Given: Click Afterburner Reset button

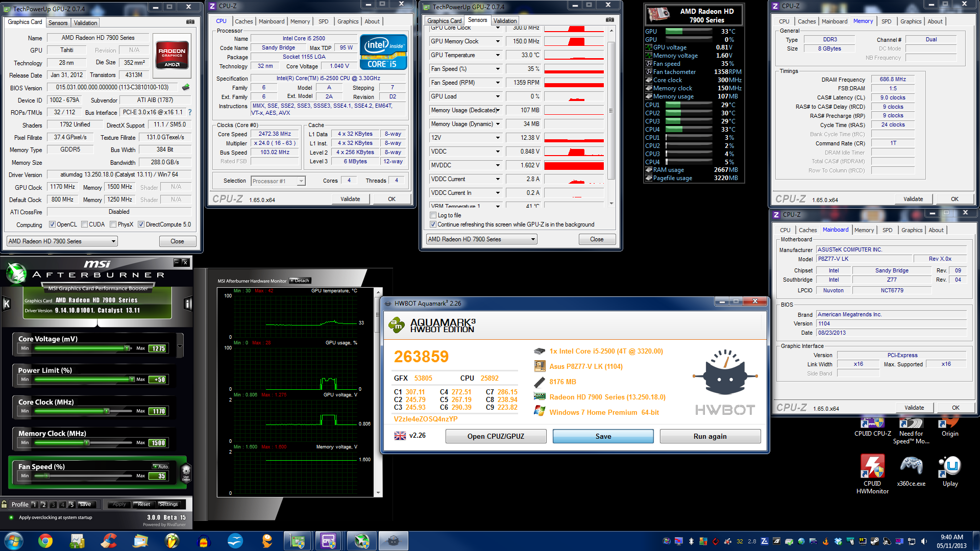Looking at the screenshot, I should point(143,504).
